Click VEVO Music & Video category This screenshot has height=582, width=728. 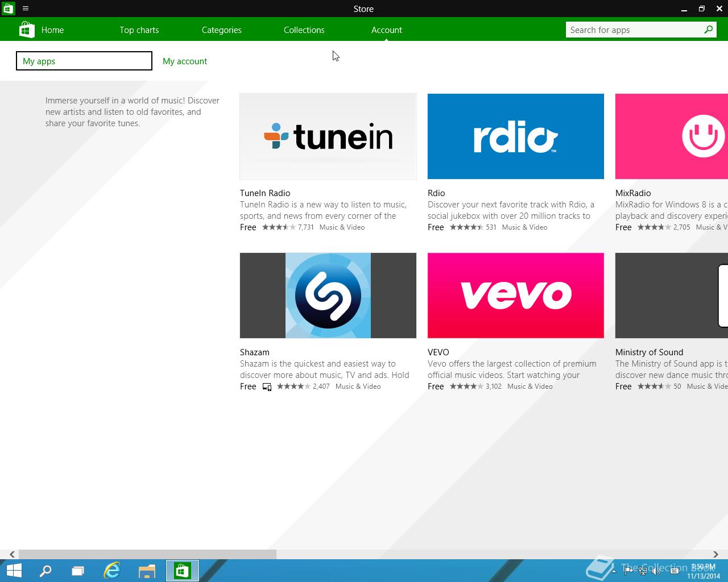530,386
